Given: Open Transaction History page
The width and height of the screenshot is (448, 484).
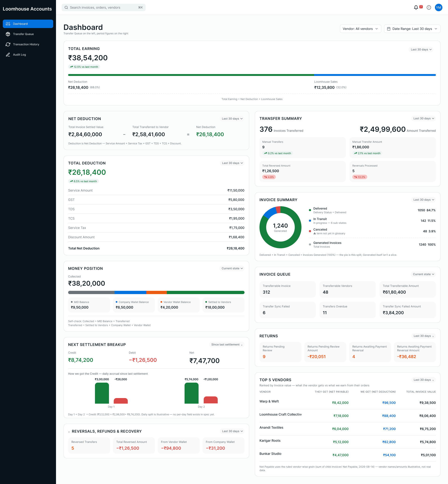Looking at the screenshot, I should coord(28,44).
